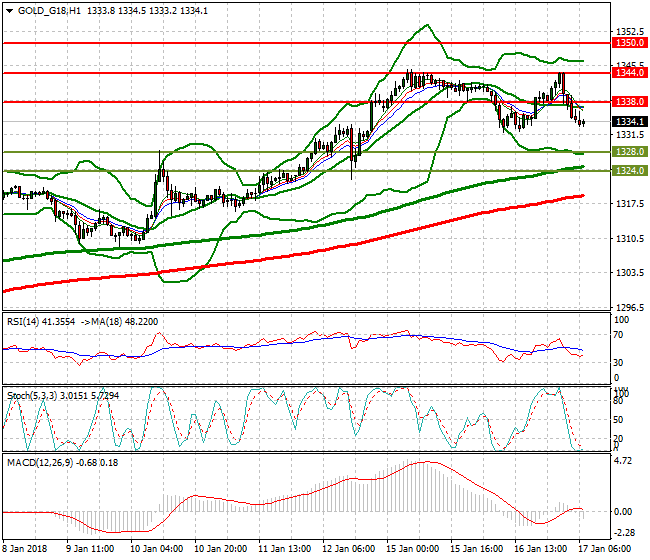Click the MACD scale value 4.72

coord(623,461)
